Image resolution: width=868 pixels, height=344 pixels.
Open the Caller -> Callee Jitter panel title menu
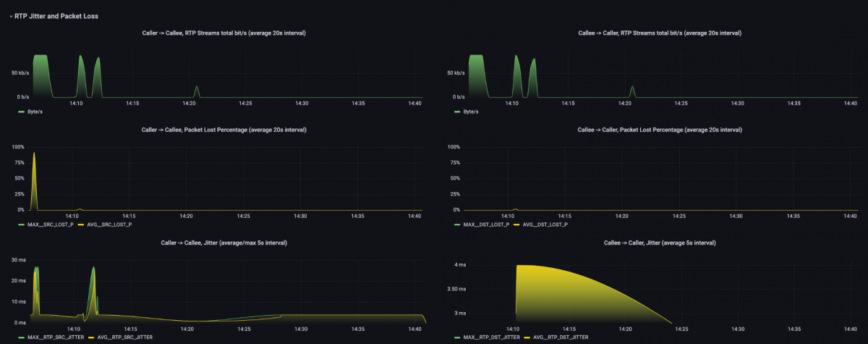tap(224, 243)
